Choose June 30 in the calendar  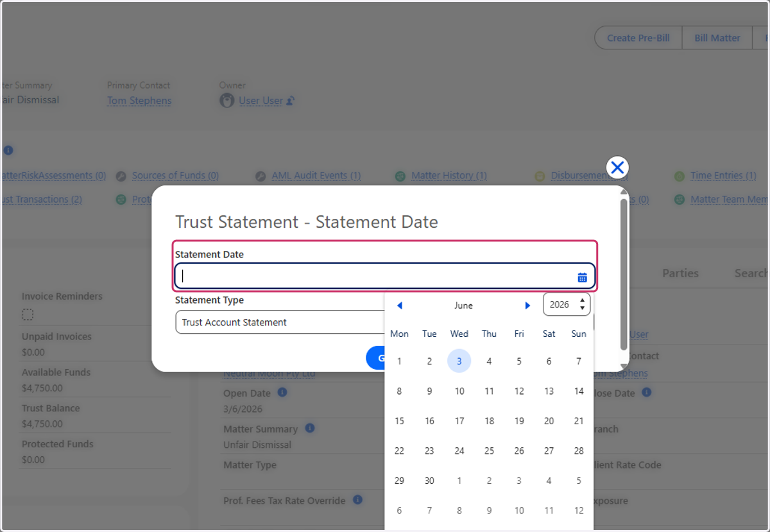coord(429,481)
